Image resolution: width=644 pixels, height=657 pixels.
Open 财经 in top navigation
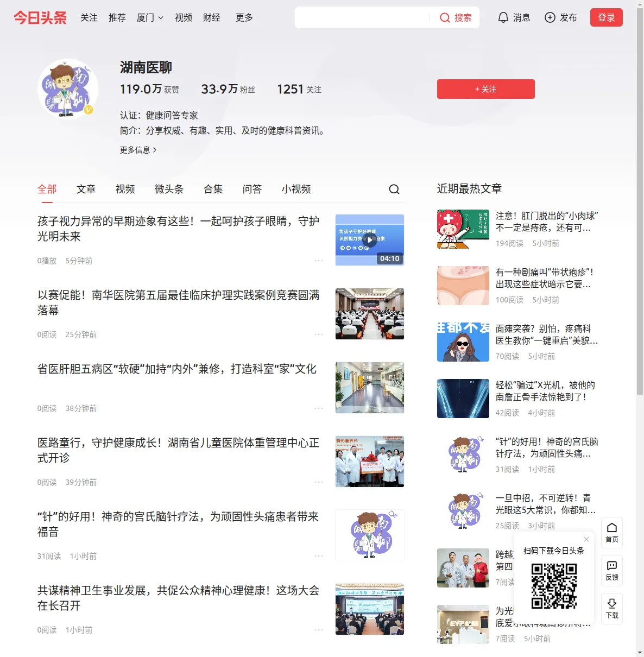click(x=212, y=17)
